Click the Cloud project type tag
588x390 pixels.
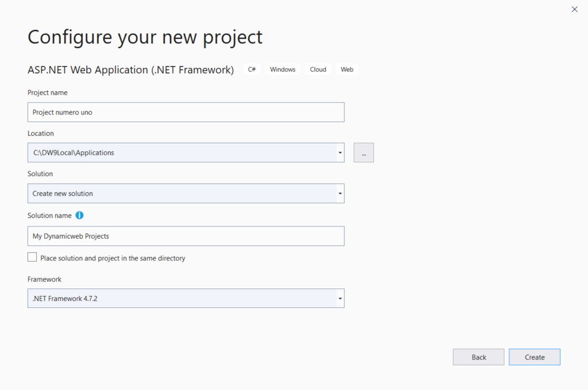[x=318, y=69]
